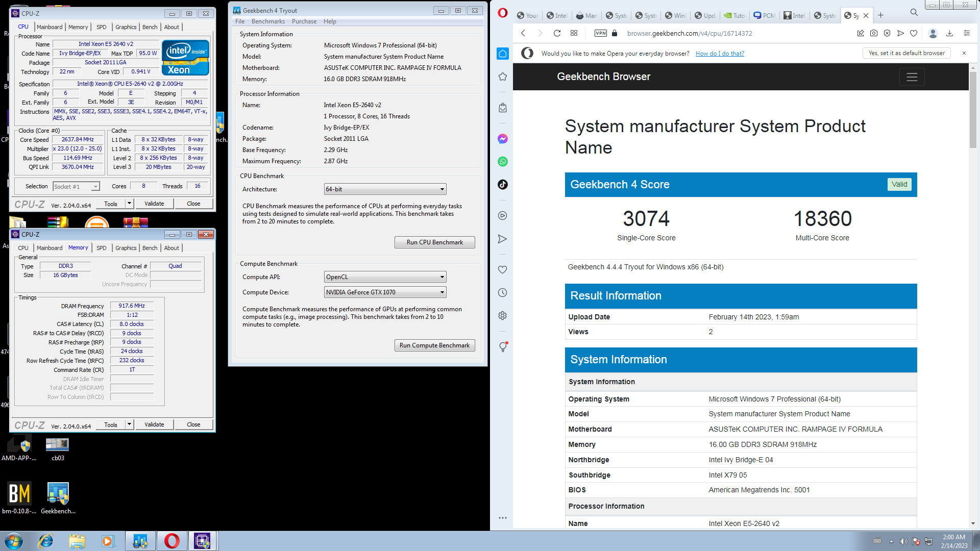Set Opera as default browser
Image resolution: width=980 pixels, height=551 pixels.
(906, 53)
